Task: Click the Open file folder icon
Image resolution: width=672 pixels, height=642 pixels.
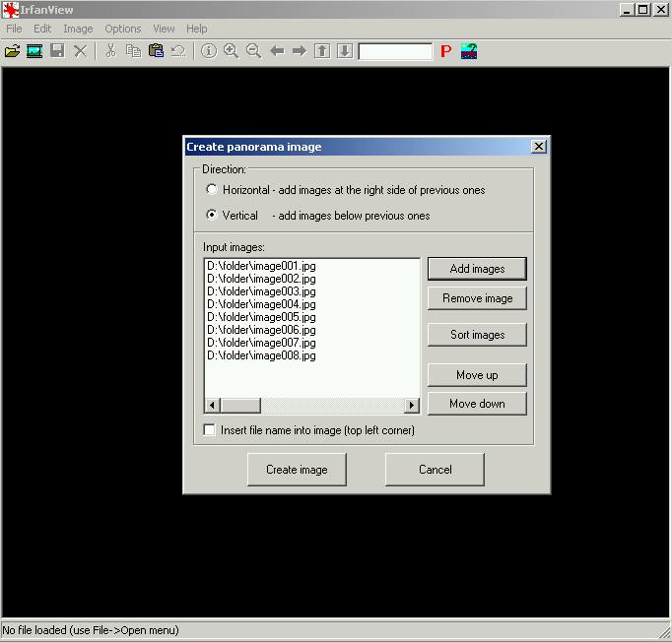Action: coord(12,51)
